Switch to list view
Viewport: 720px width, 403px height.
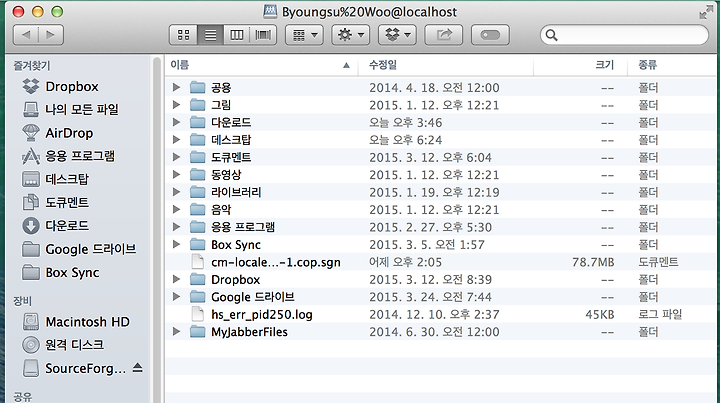(210, 35)
